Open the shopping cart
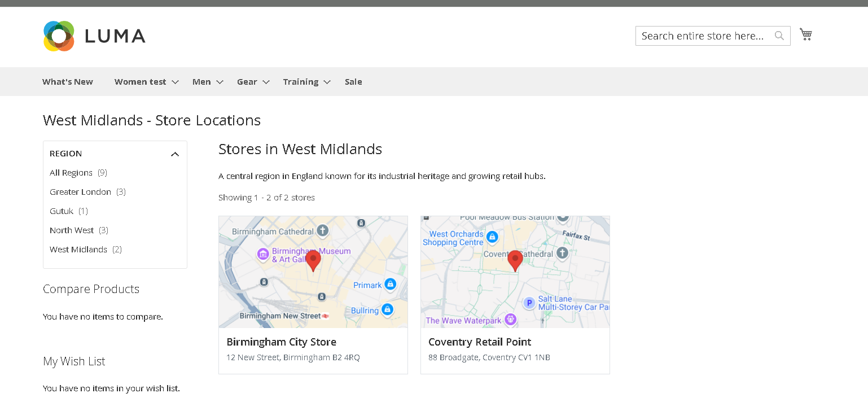The height and width of the screenshot is (415, 868). (805, 35)
